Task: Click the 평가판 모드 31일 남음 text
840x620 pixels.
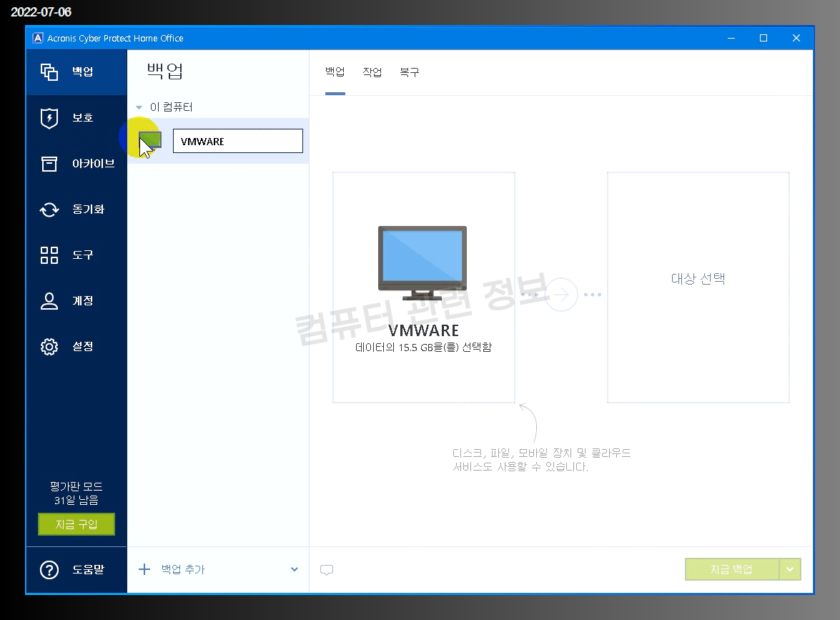Action: point(76,493)
